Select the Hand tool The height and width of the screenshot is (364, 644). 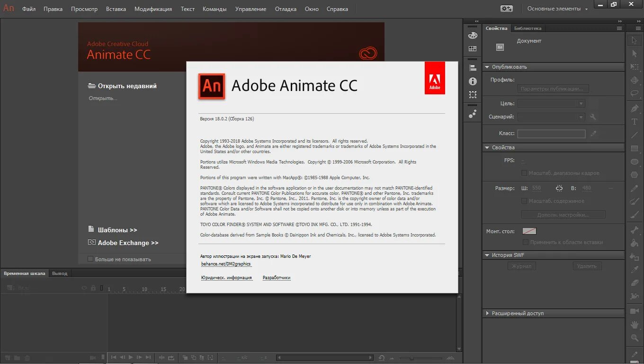635,325
